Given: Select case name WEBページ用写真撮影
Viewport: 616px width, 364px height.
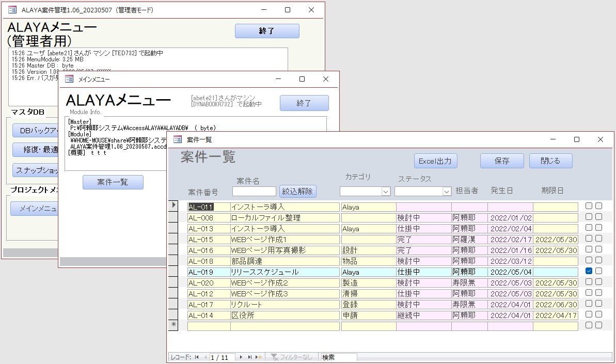Looking at the screenshot, I should (285, 250).
